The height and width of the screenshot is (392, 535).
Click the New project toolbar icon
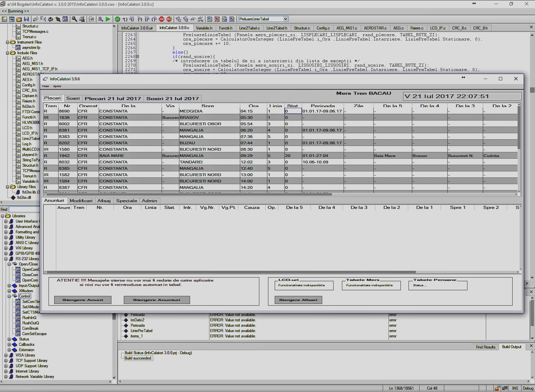point(4,19)
